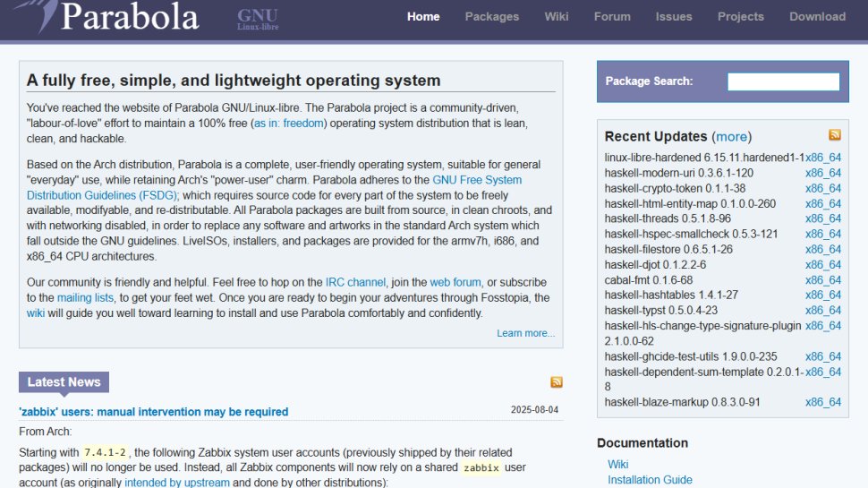Open x86_64 link for haskell-dependent-sum-template

click(823, 372)
